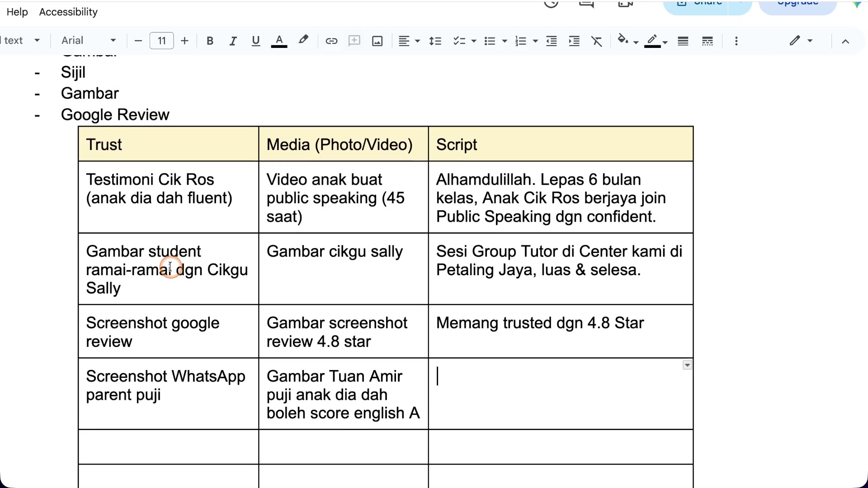Open the Help menu
This screenshot has height=488, width=868.
click(x=17, y=12)
